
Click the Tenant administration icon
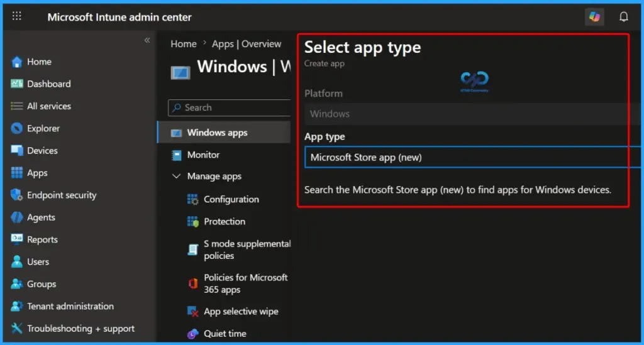17,306
